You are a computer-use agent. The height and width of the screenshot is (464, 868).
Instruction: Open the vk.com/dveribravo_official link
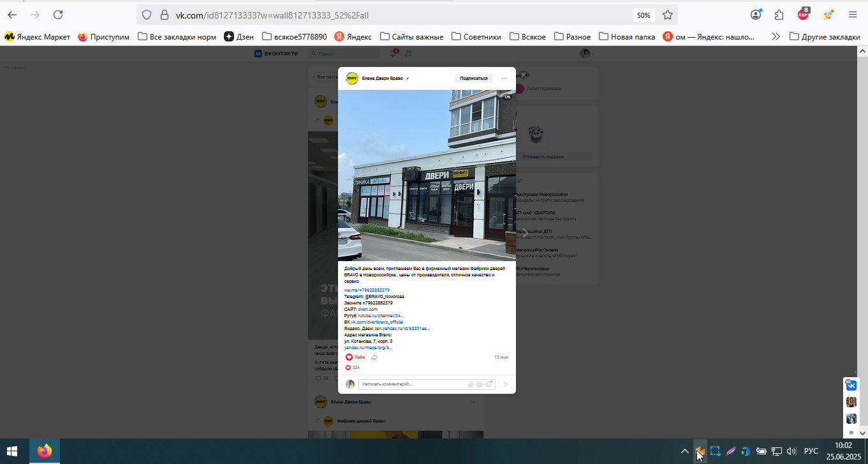(377, 322)
